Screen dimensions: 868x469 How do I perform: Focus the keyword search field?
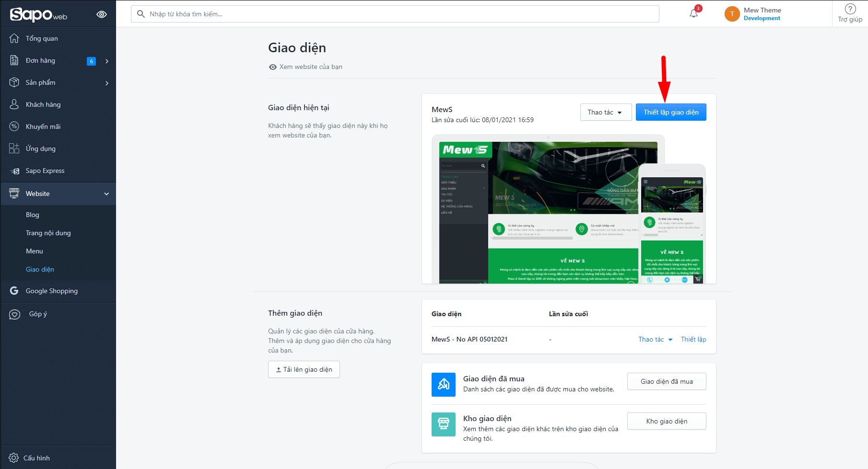[x=395, y=14]
